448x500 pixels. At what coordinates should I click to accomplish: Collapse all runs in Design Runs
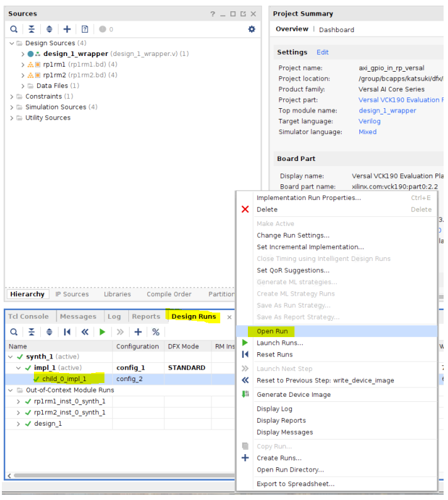coord(31,332)
